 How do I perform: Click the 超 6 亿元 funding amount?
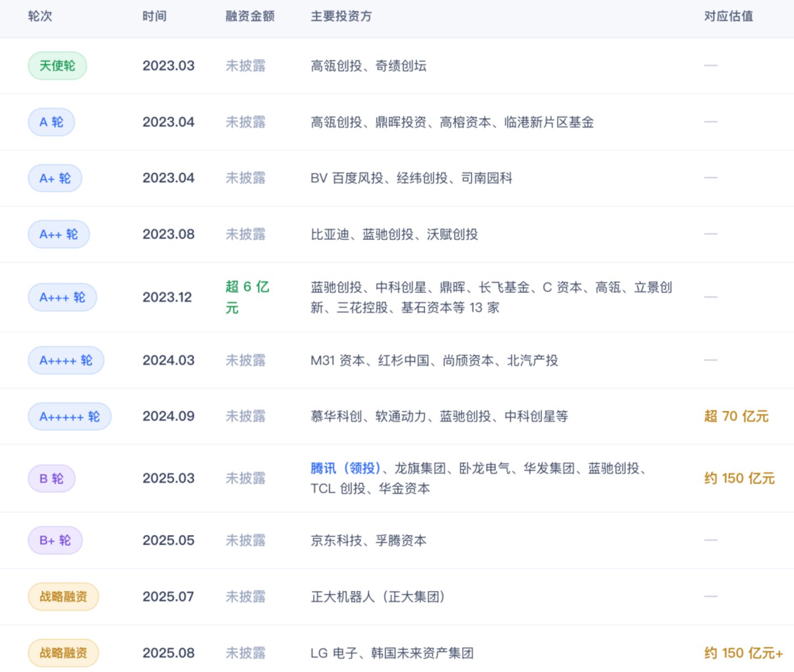point(247,297)
